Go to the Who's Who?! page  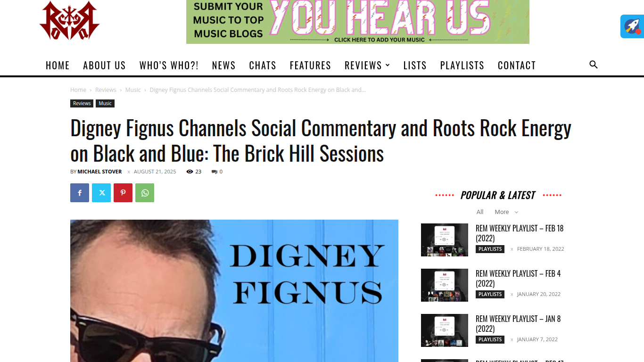tap(169, 65)
